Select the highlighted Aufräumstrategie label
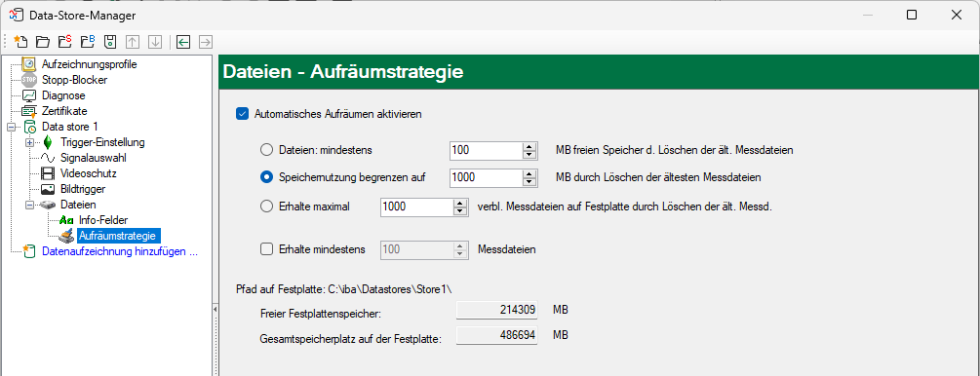Viewport: 980px width, 376px height. (x=119, y=236)
